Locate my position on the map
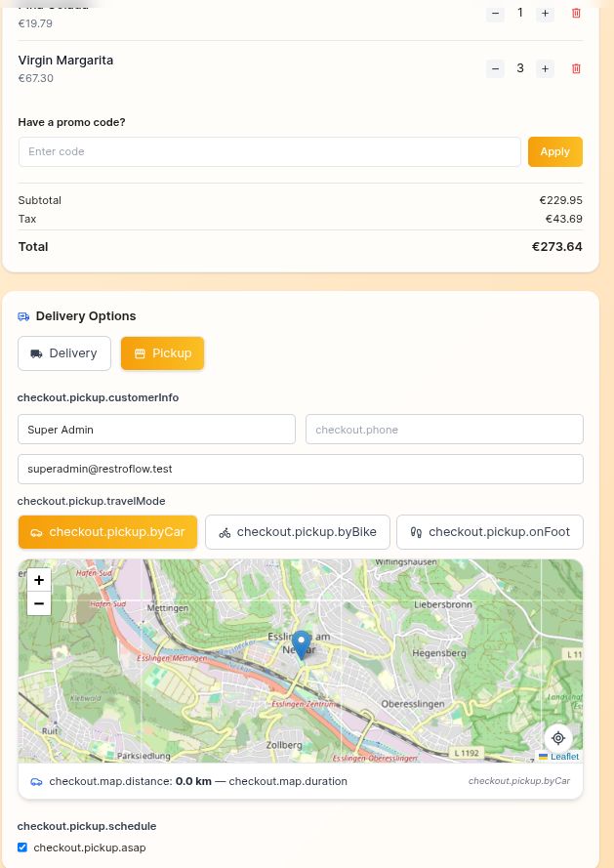Viewport: 614px width, 868px height. pos(558,738)
